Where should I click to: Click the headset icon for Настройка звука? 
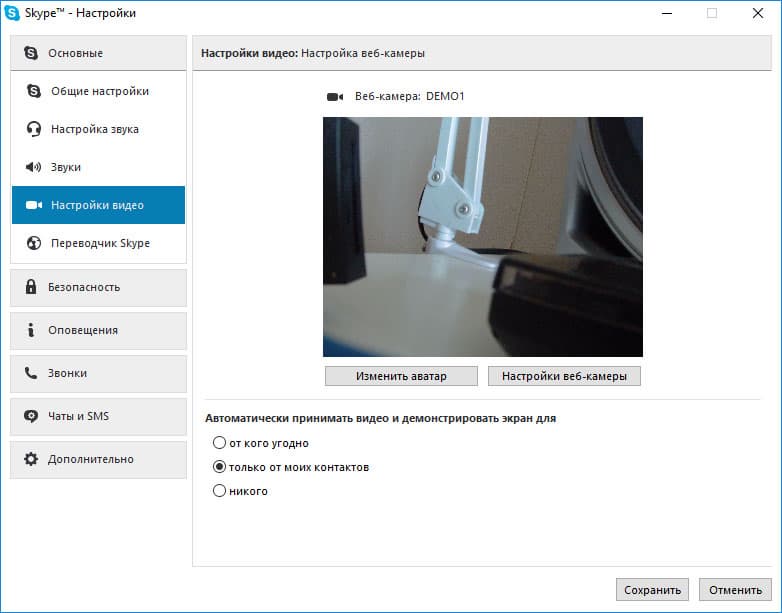point(33,129)
